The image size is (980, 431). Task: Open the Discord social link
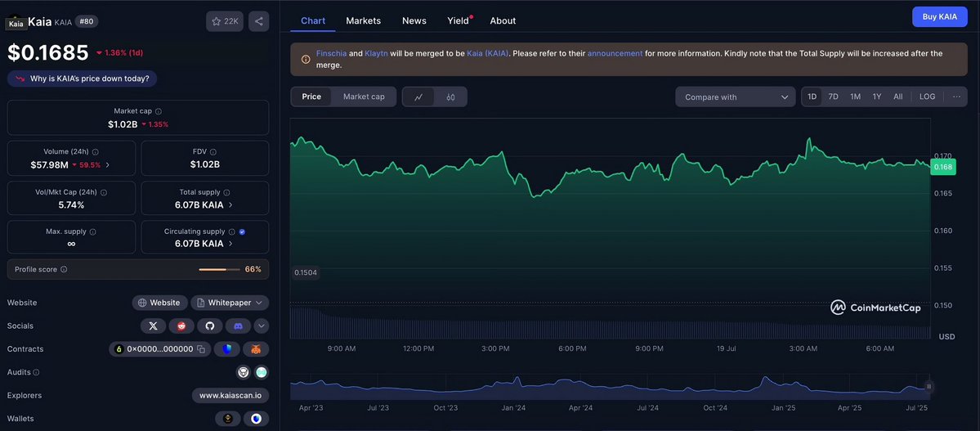click(238, 326)
